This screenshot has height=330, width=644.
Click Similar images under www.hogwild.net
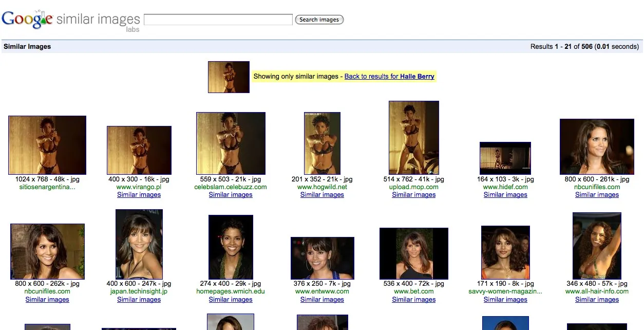pos(322,195)
